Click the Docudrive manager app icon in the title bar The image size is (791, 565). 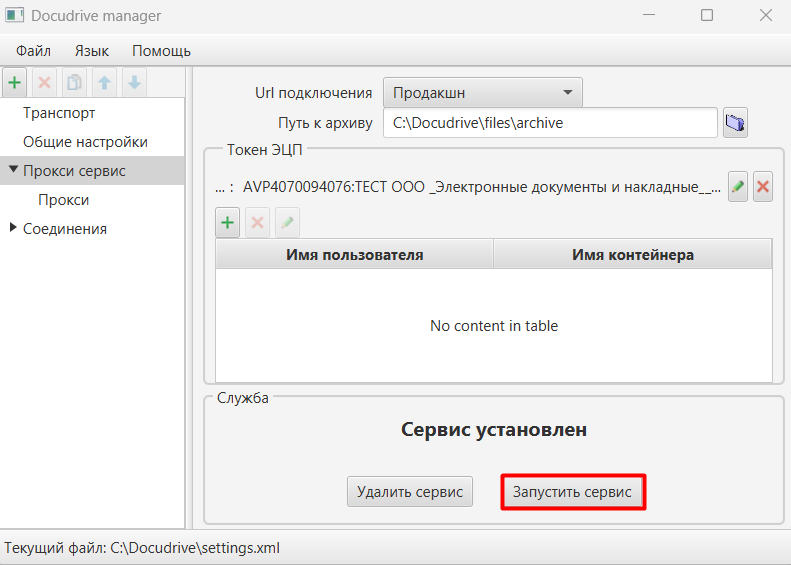(15, 15)
